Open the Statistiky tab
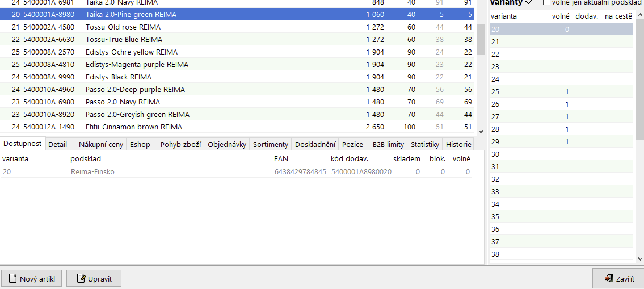Viewport: 644px width, 289px height. (x=424, y=144)
